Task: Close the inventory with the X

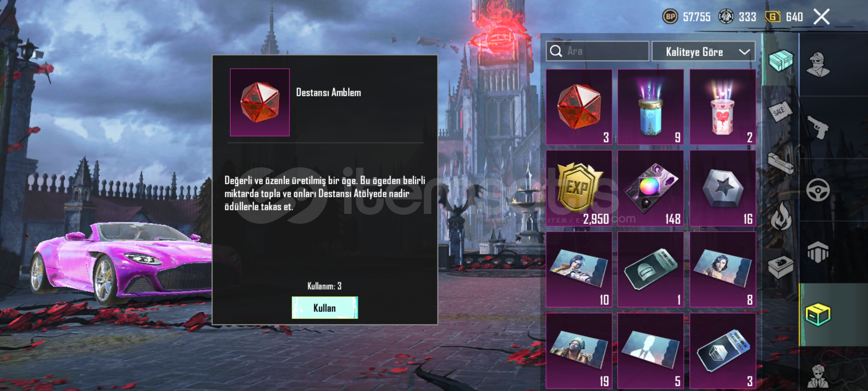Action: pos(821,17)
